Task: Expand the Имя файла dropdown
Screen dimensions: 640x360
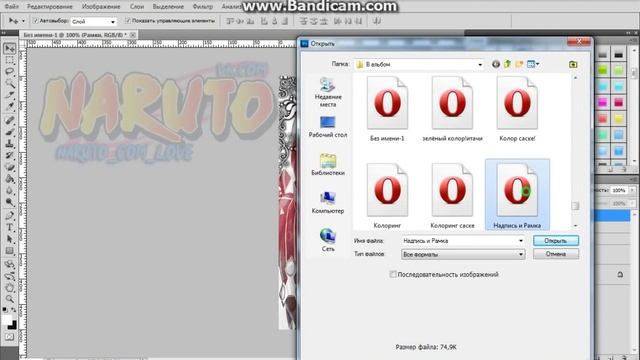Action: coord(521,241)
